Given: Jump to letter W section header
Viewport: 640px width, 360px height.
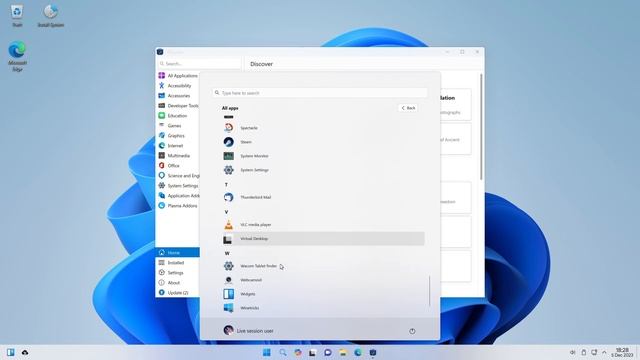Looking at the screenshot, I should point(227,253).
